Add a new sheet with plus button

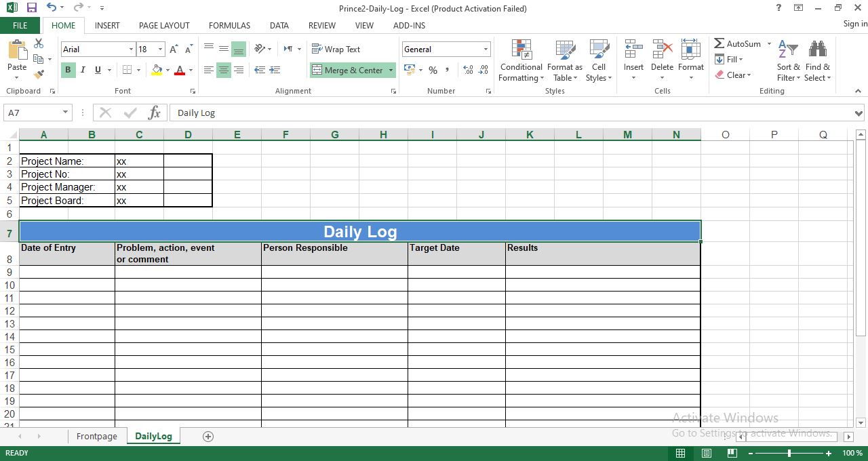coord(208,436)
